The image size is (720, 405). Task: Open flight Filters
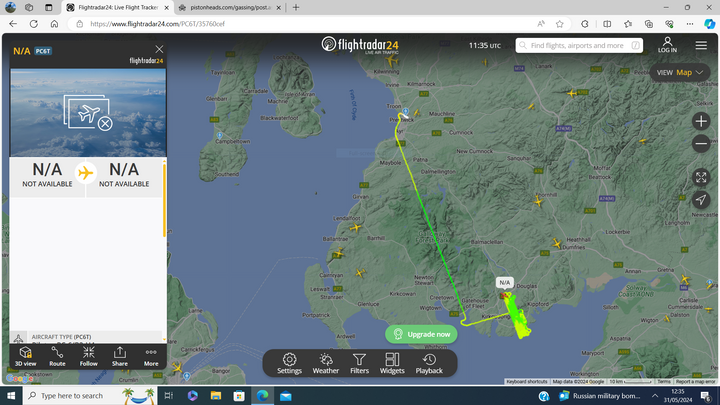[360, 363]
